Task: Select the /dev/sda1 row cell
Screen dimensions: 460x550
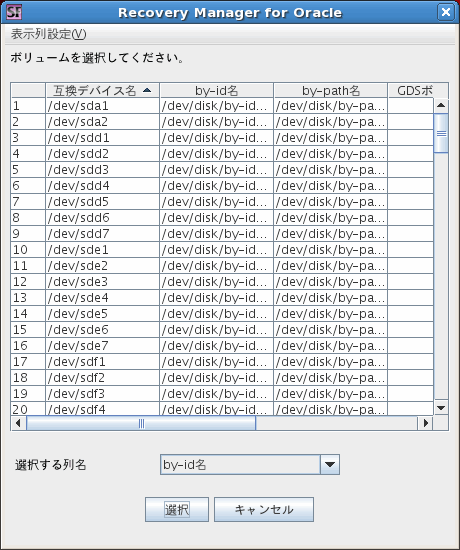Action: [x=102, y=106]
